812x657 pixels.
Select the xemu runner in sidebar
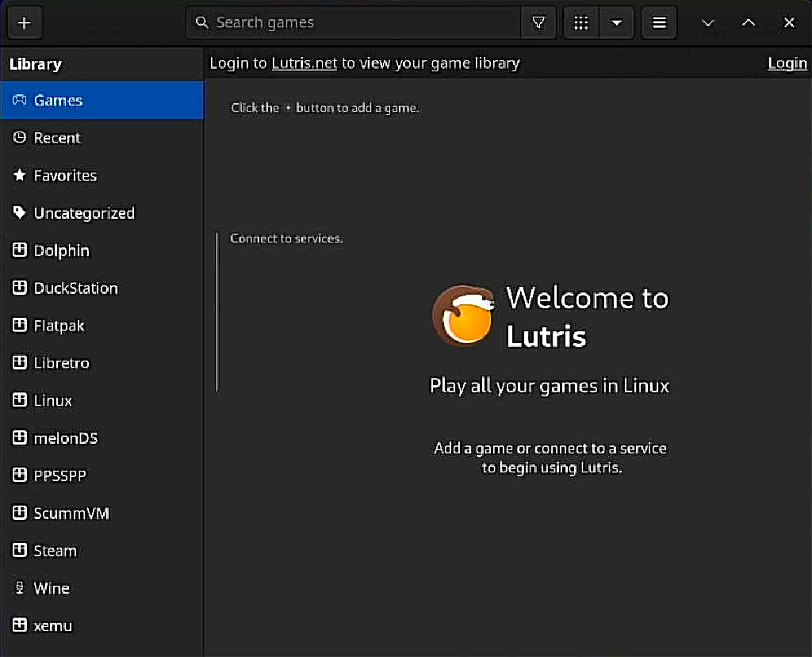[52, 625]
